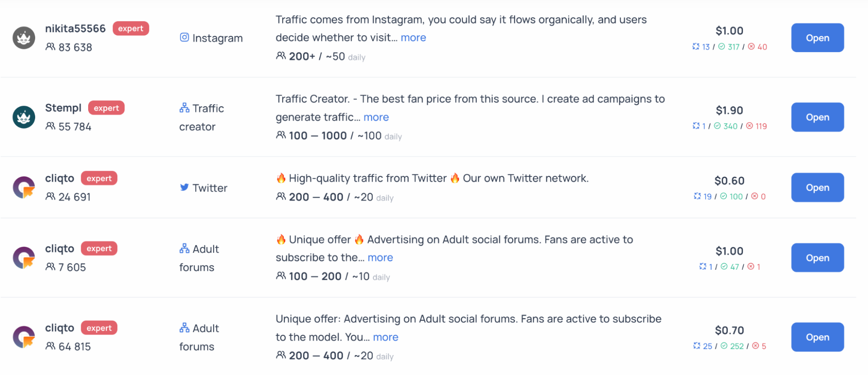Click nikita55566's avatar icon
868x375 pixels.
[x=23, y=38]
